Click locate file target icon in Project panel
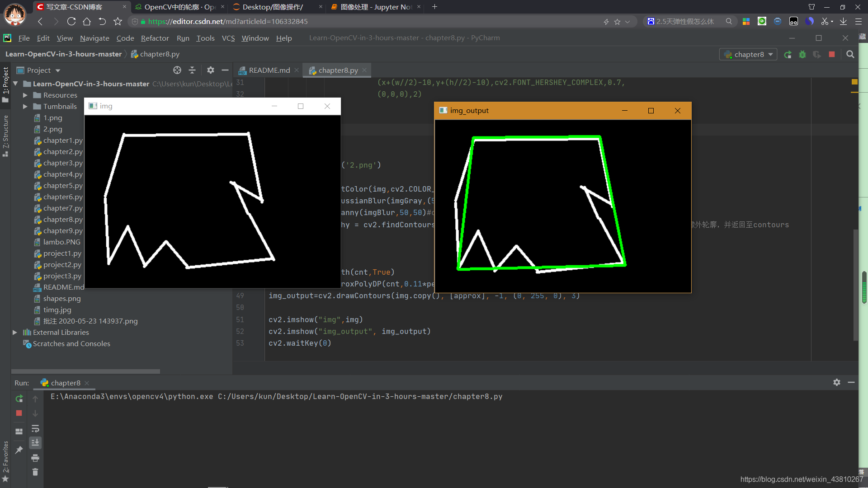Image resolution: width=868 pixels, height=488 pixels. click(177, 70)
